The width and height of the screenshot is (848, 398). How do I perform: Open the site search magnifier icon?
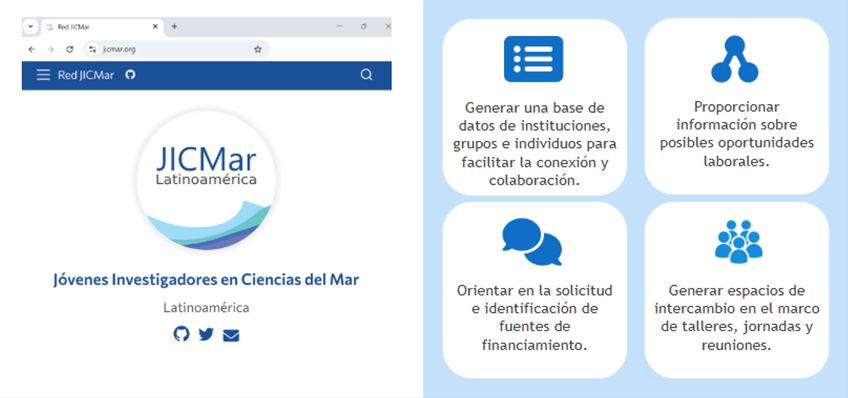point(367,75)
